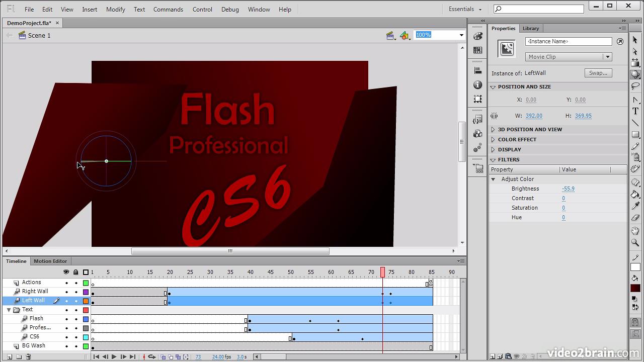Open the Essentials workspace dropdown

[465, 9]
